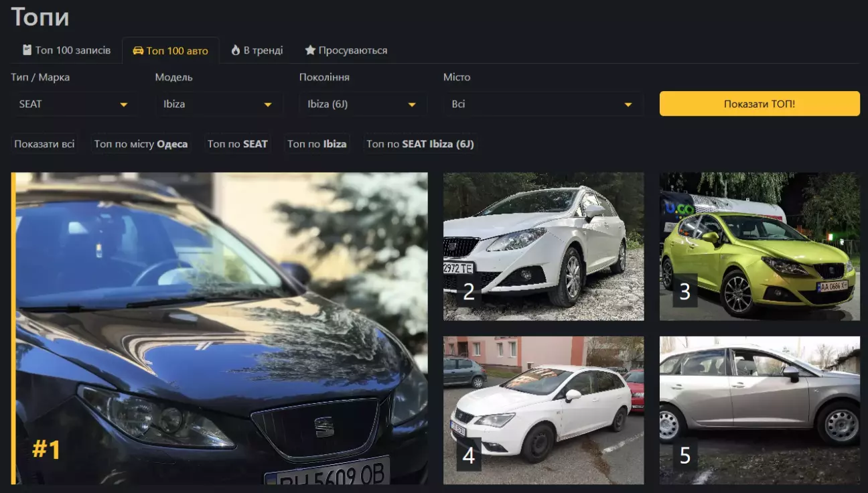The width and height of the screenshot is (868, 493).
Task: Click the star icon on Просуваються
Action: [310, 50]
